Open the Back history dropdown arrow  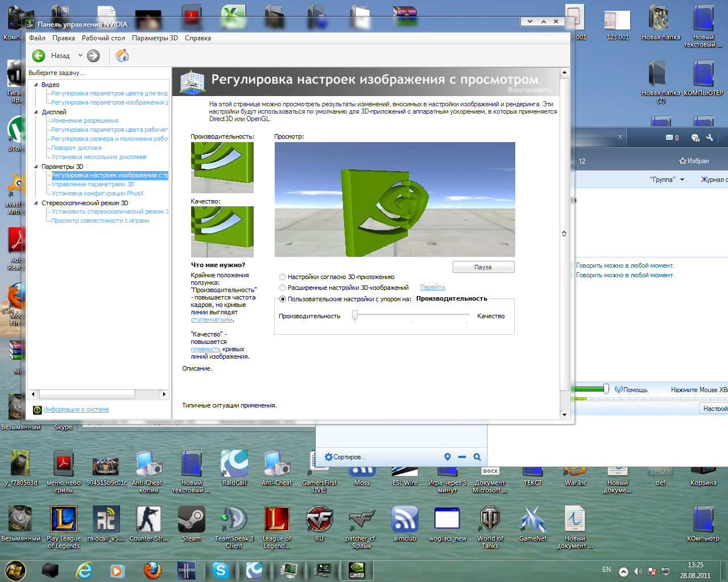80,56
